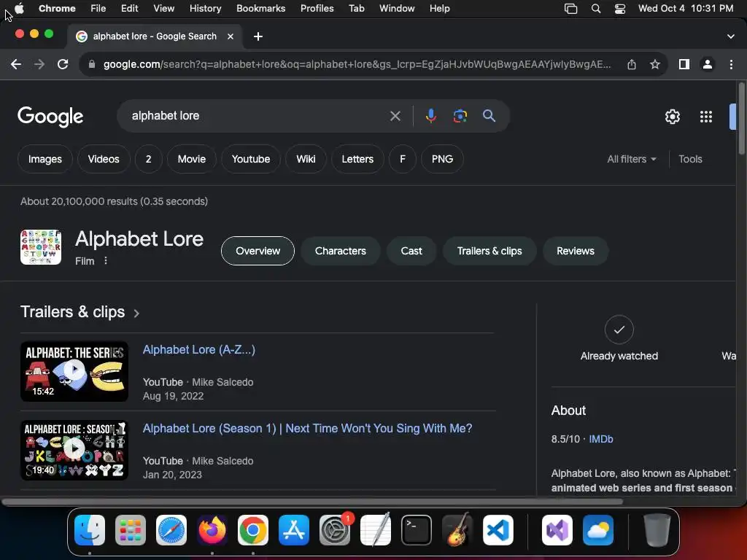Open the Bookmarks menu
The height and width of the screenshot is (560, 747).
[x=260, y=9]
